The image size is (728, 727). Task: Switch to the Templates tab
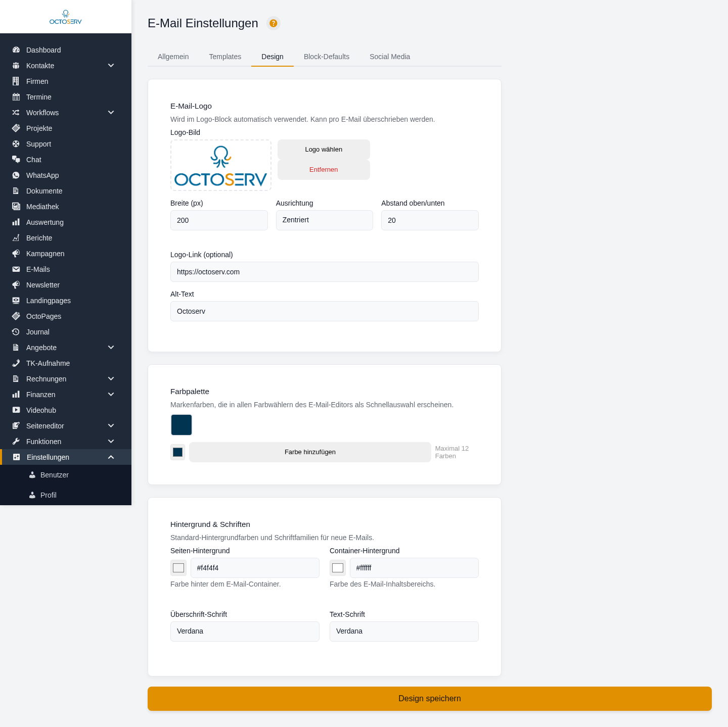click(225, 57)
